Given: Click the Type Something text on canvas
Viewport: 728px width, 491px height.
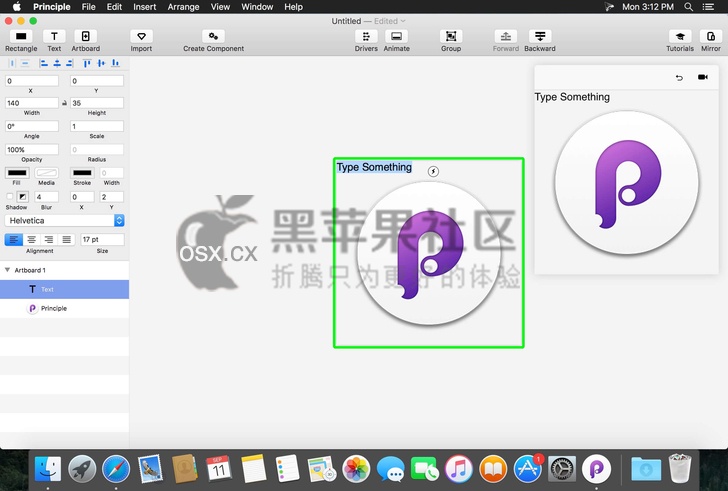Looking at the screenshot, I should point(374,167).
